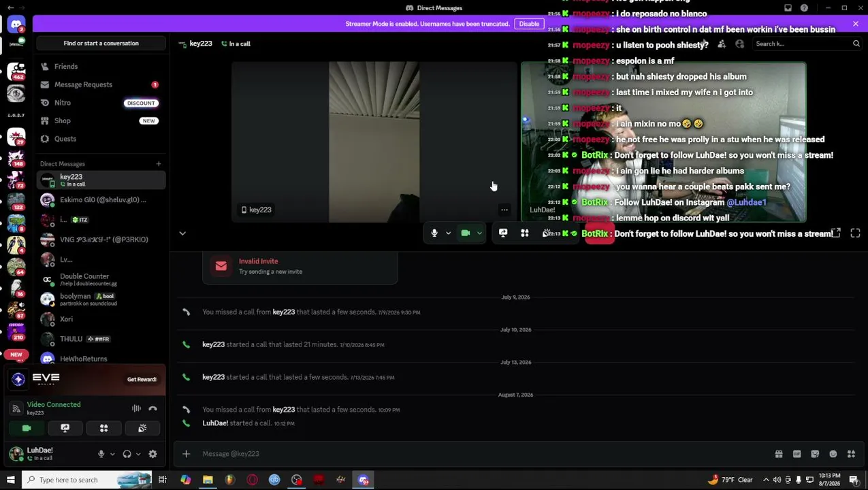
Task: Open the Friends tab
Action: tap(101, 67)
